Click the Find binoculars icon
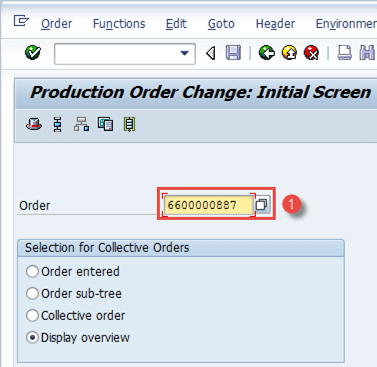The height and width of the screenshot is (367, 377). (x=367, y=53)
